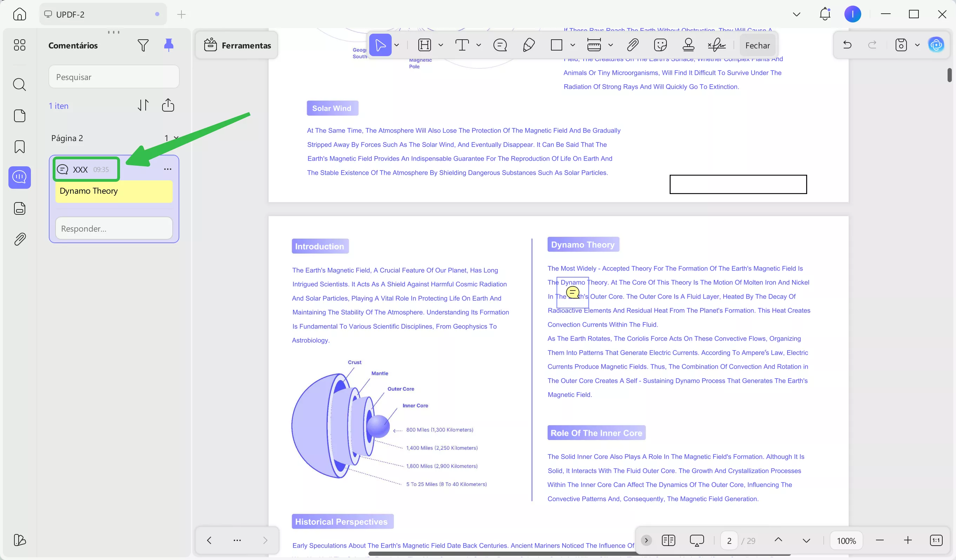Open the UPDF AI assistant icon
The height and width of the screenshot is (560, 956).
(936, 45)
